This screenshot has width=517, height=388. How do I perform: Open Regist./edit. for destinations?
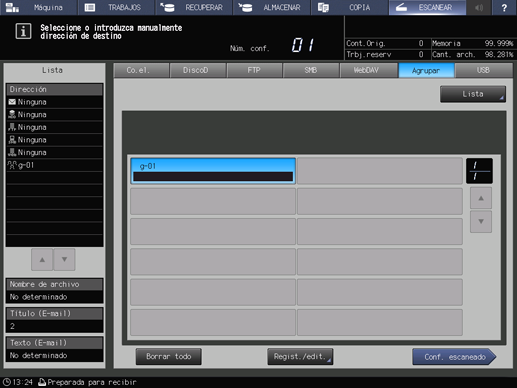click(x=300, y=356)
